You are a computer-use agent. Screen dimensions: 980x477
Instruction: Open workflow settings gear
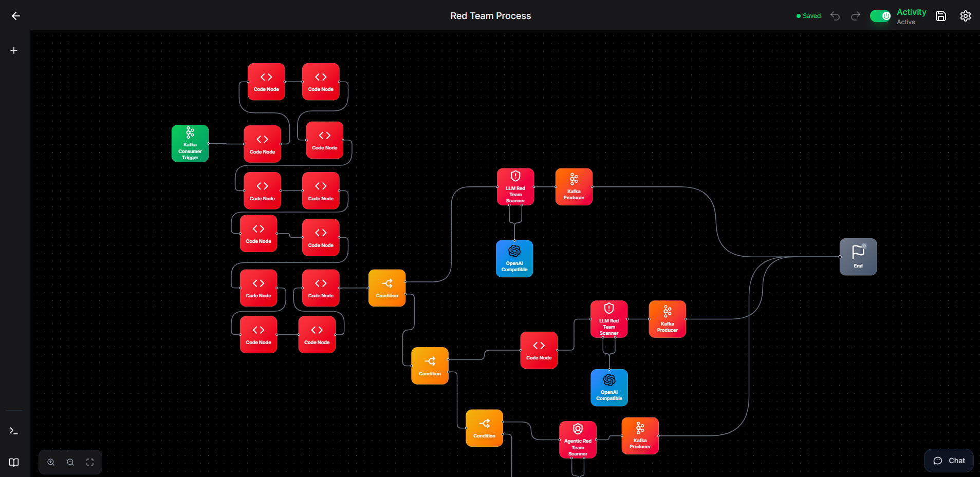966,16
